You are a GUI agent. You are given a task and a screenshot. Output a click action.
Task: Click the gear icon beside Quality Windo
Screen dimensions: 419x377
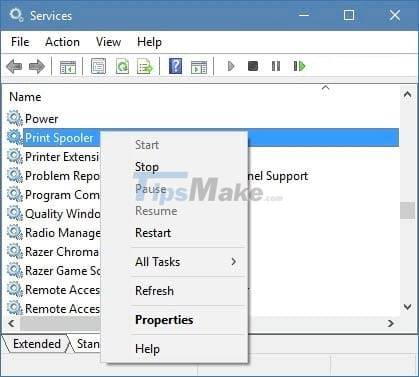pyautogui.click(x=15, y=213)
